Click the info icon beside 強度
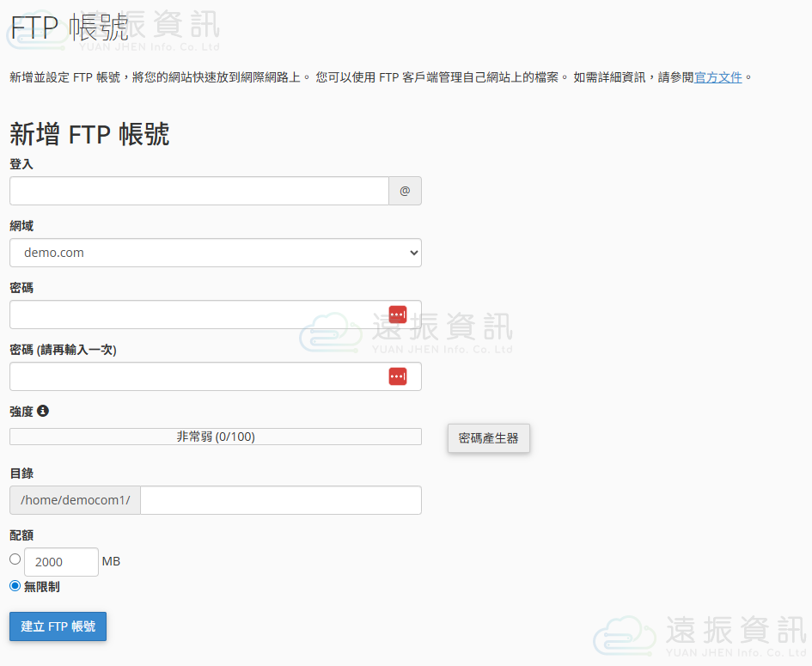 point(43,411)
